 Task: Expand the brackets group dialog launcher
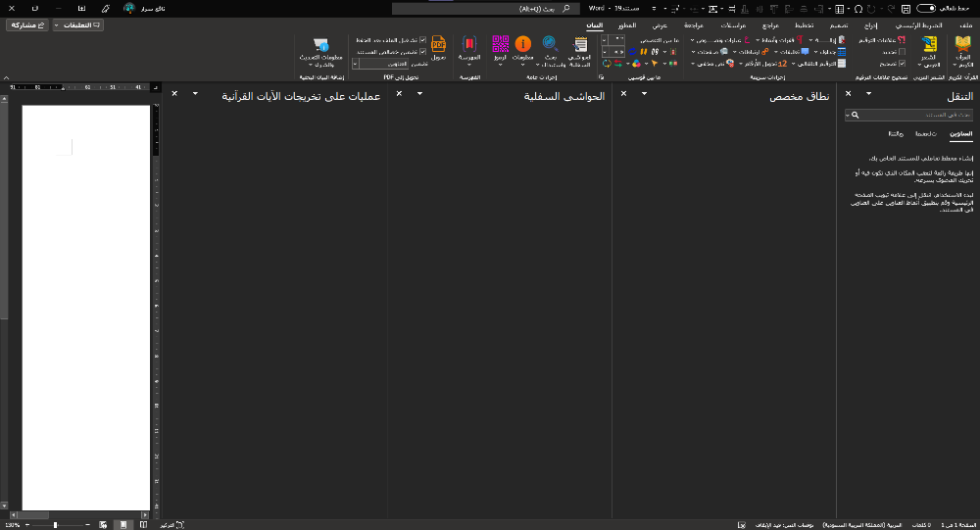coord(602,77)
